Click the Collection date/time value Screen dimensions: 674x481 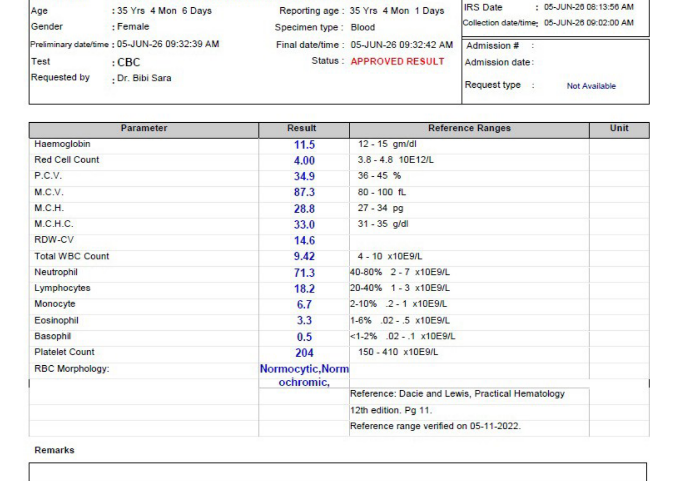[588, 23]
